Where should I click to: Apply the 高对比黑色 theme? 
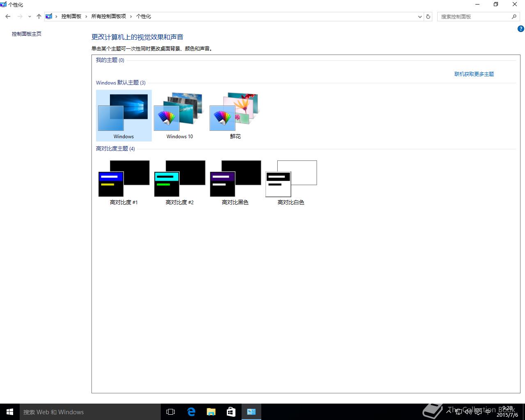[235, 183]
